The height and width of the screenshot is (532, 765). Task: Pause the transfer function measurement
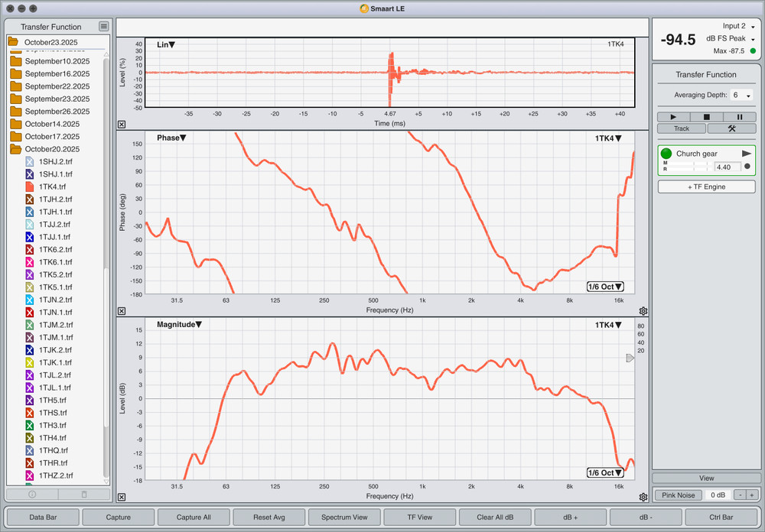pyautogui.click(x=740, y=117)
